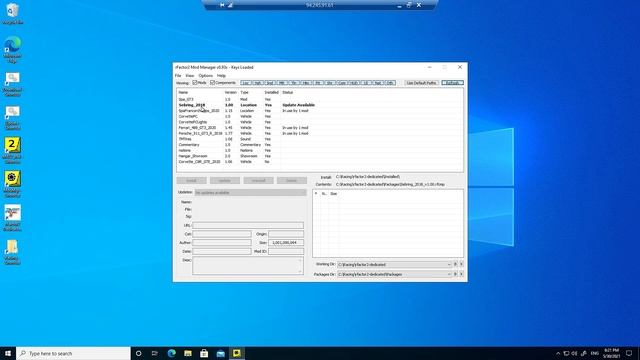This screenshot has height=360, width=640.
Task: Sort list by Status column header
Action: click(288, 93)
